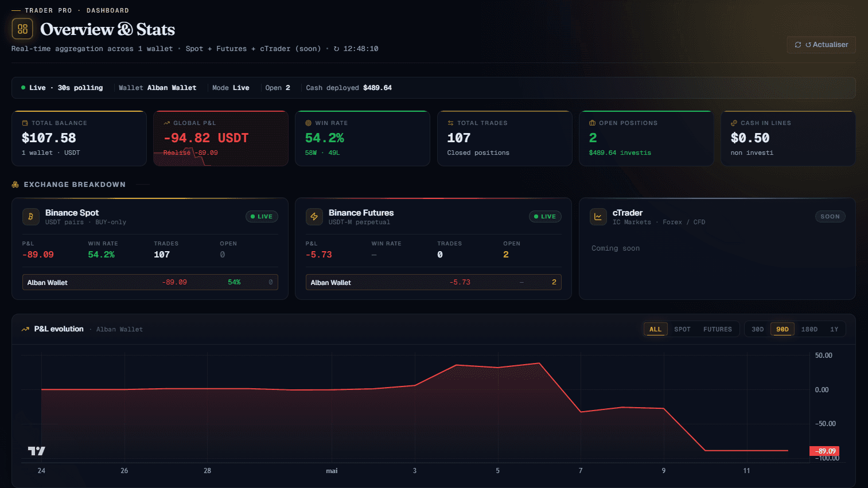Viewport: 868px width, 488px height.
Task: Click the refresh icon next to 12:48:10
Action: click(x=336, y=49)
